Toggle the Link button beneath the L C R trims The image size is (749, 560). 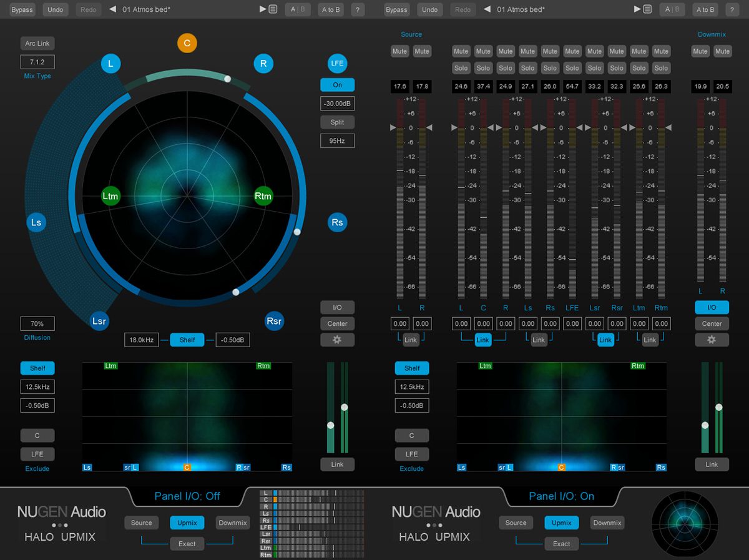[483, 340]
